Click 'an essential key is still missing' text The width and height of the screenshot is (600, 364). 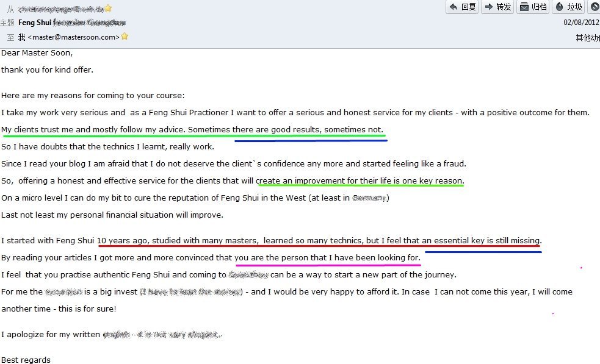click(481, 241)
